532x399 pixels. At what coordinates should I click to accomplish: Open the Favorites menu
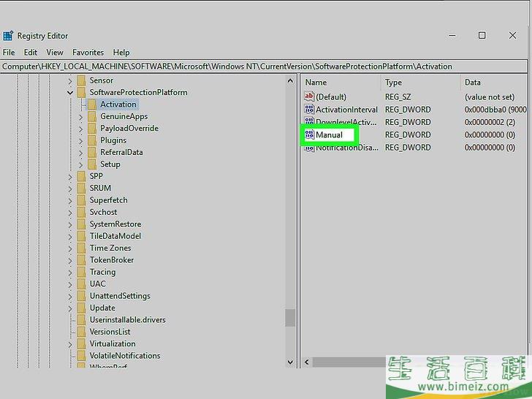pyautogui.click(x=88, y=53)
